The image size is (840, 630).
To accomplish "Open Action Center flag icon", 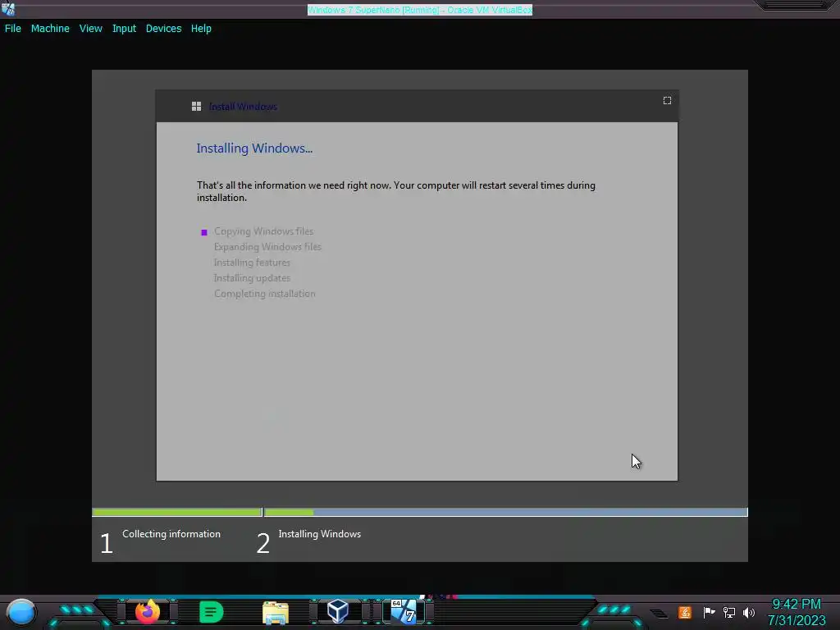I will click(709, 612).
